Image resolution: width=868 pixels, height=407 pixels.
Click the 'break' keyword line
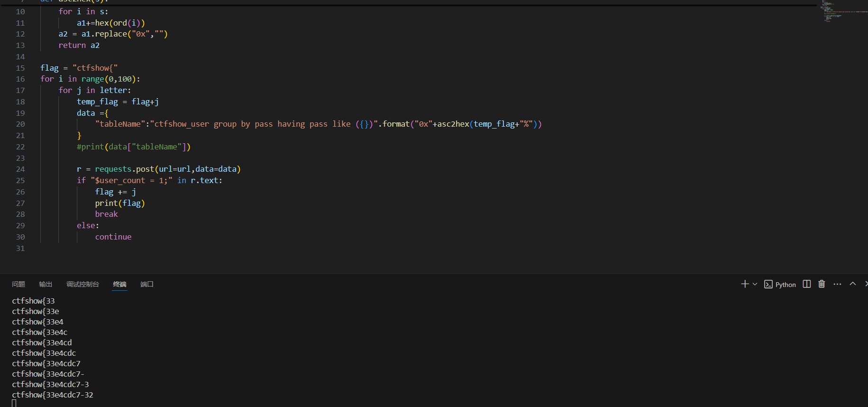107,214
